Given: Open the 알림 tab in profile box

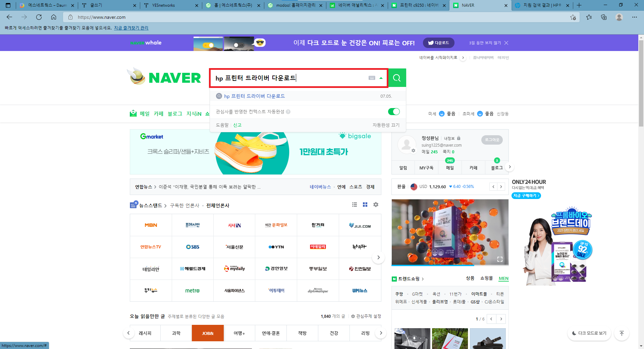Looking at the screenshot, I should click(x=403, y=168).
